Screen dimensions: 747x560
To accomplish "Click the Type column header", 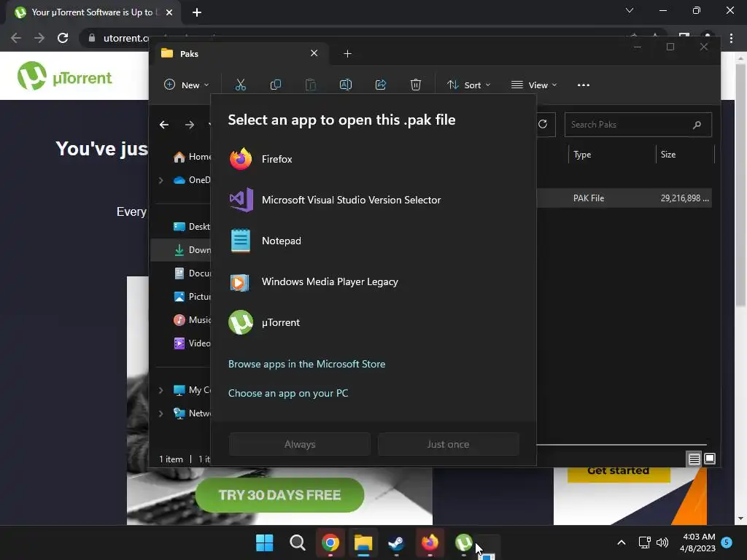I will coord(612,155).
